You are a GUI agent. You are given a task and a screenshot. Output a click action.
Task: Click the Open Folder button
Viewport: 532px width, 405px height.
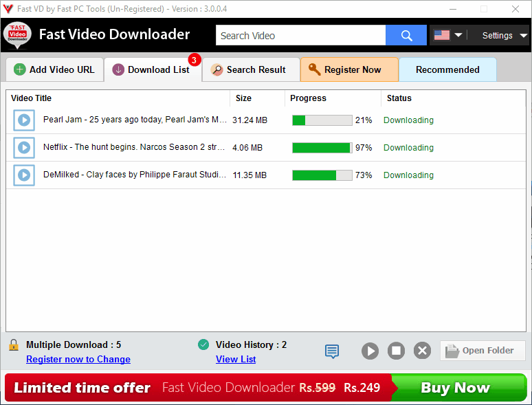click(x=483, y=351)
